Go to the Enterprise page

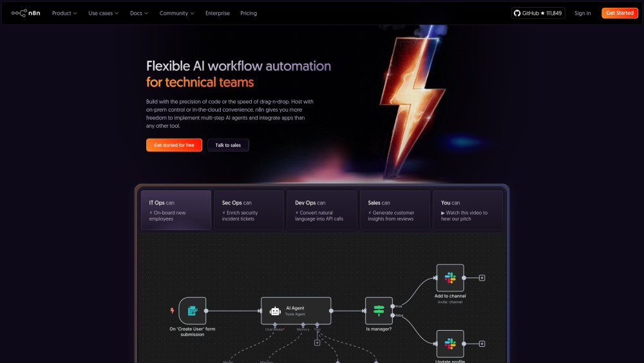click(x=218, y=13)
